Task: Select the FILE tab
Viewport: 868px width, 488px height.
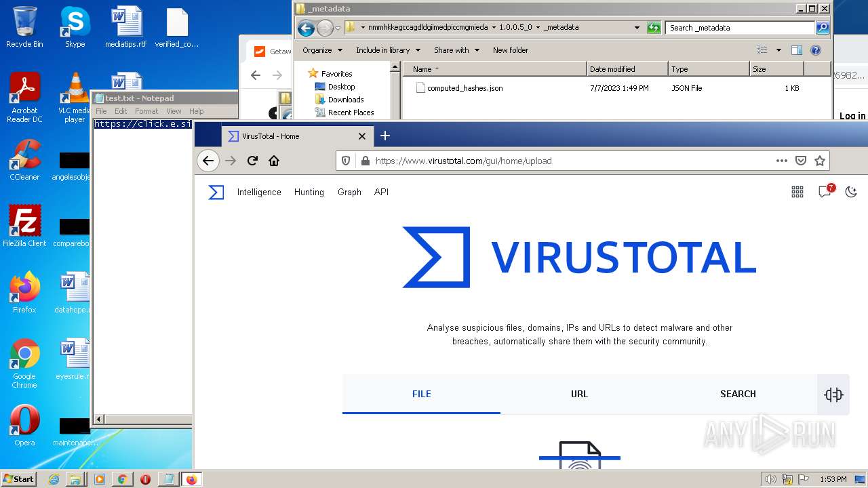Action: coord(421,394)
